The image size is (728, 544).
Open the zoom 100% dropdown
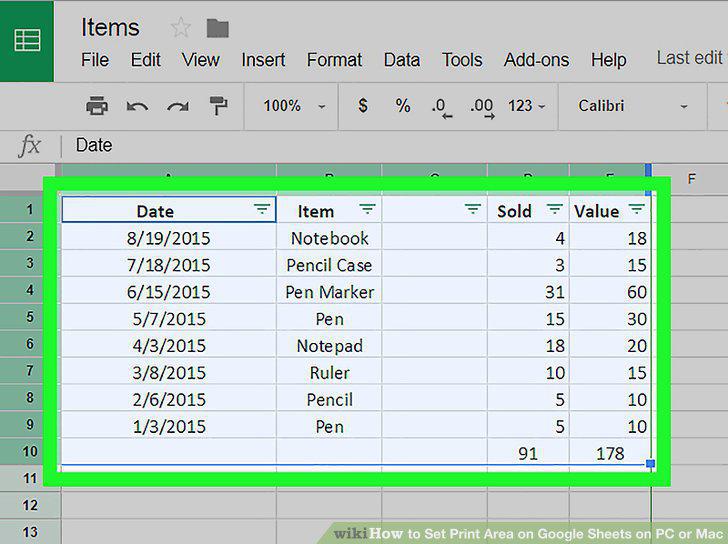[293, 106]
